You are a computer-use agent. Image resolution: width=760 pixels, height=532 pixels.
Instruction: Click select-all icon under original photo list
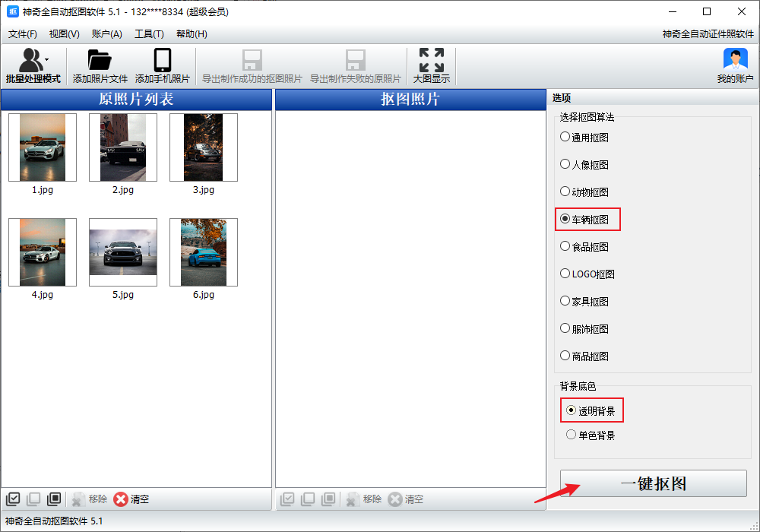(13, 499)
